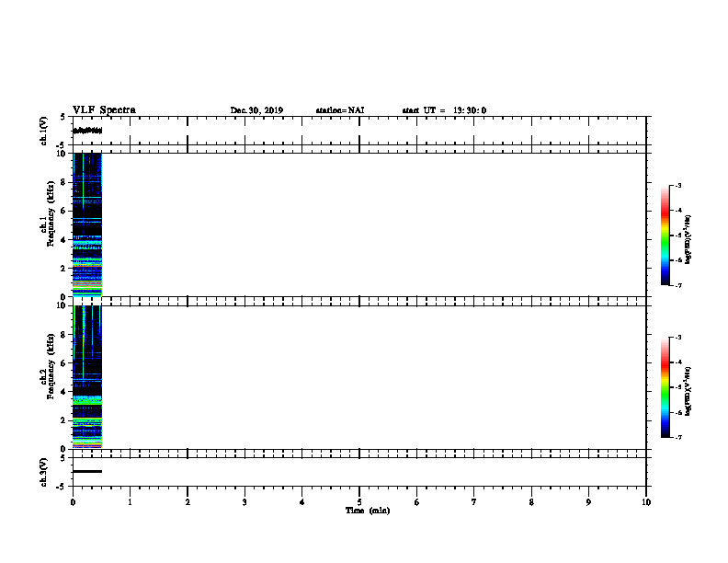Select the date text "Dec. 30, 2019"
Viewport: 728px width, 563px height.
(x=256, y=110)
